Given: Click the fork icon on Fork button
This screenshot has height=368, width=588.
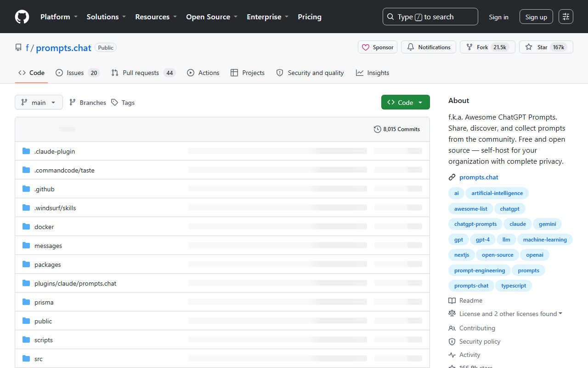Looking at the screenshot, I should [x=469, y=47].
